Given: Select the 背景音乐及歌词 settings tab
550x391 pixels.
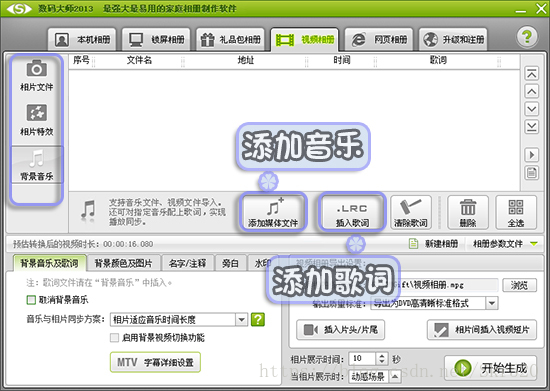Looking at the screenshot, I should (49, 263).
